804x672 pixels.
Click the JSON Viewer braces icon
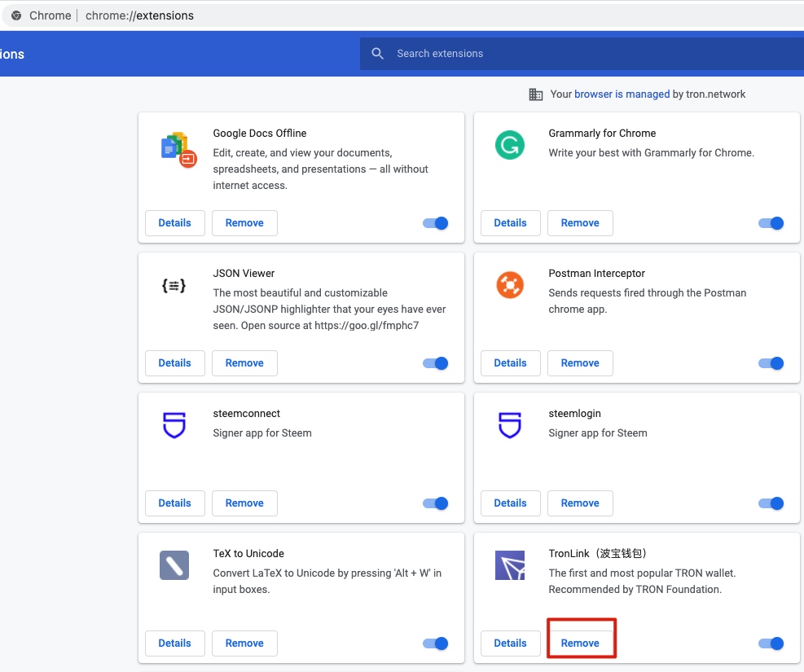(x=174, y=286)
